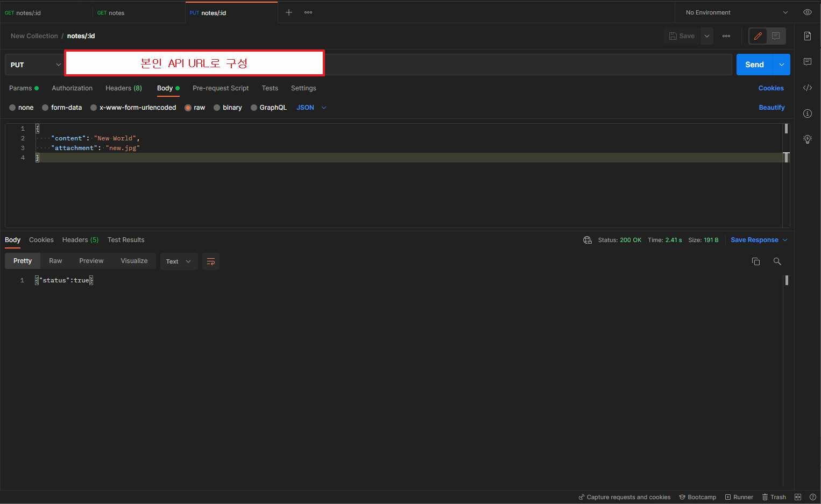
Task: Click the blue Send button
Action: (754, 65)
